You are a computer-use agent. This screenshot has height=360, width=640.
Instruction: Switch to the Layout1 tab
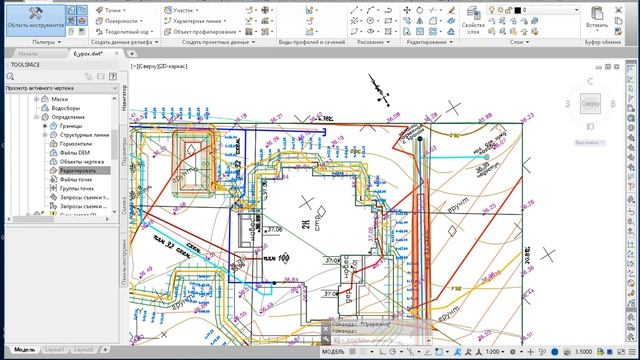coord(55,350)
